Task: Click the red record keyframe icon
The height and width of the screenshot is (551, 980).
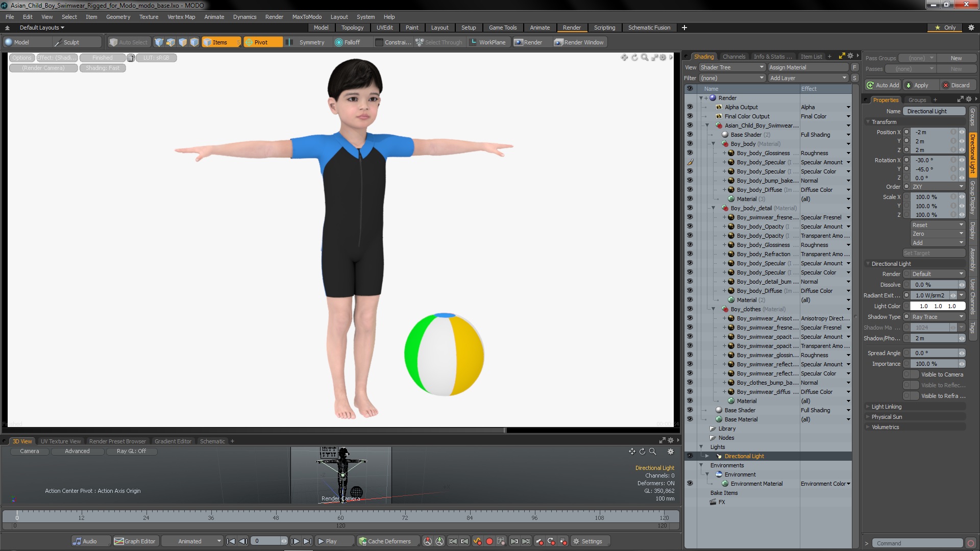Action: point(489,541)
